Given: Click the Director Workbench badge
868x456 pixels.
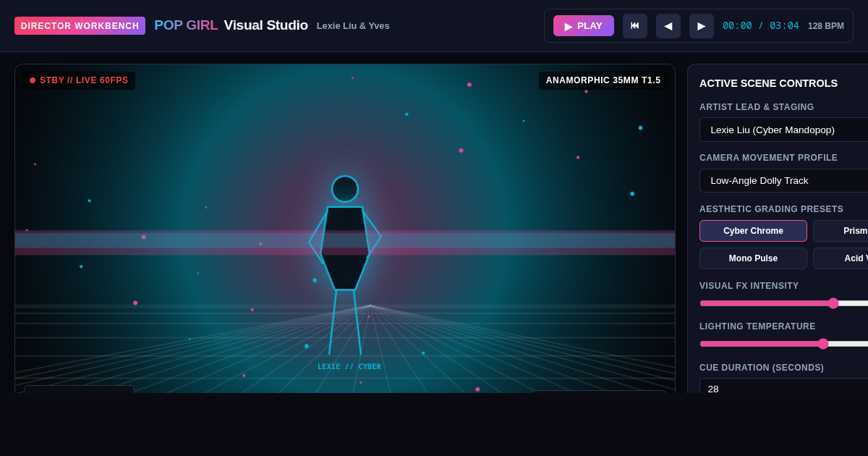Looking at the screenshot, I should pos(80,26).
